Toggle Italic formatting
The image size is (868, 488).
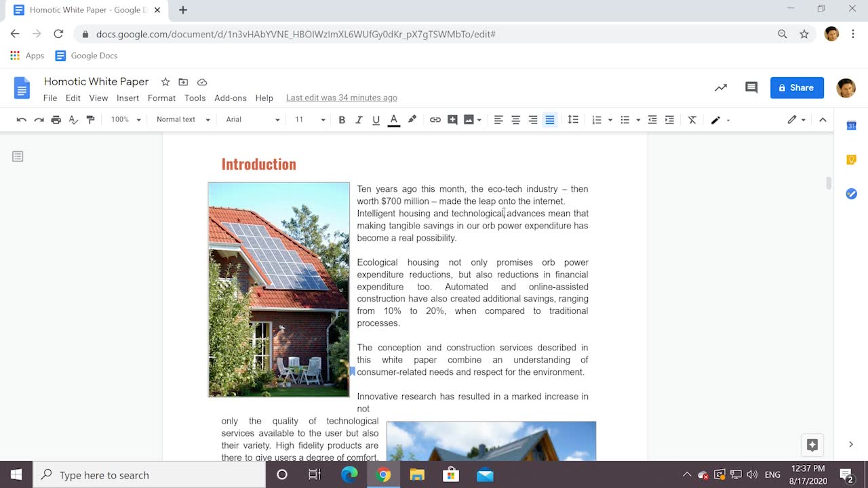click(359, 120)
